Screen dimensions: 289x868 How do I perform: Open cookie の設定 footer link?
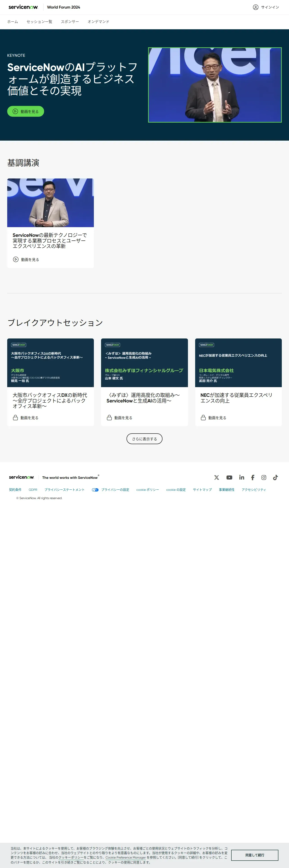[x=176, y=490]
